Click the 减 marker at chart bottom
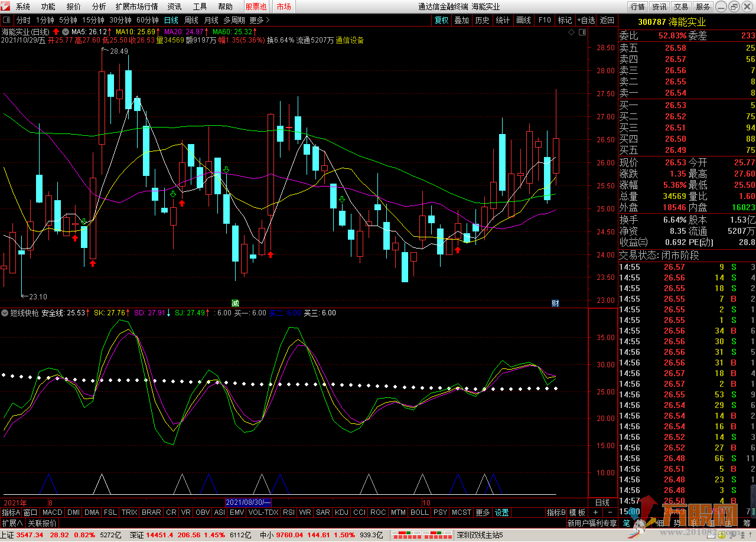 (x=235, y=303)
